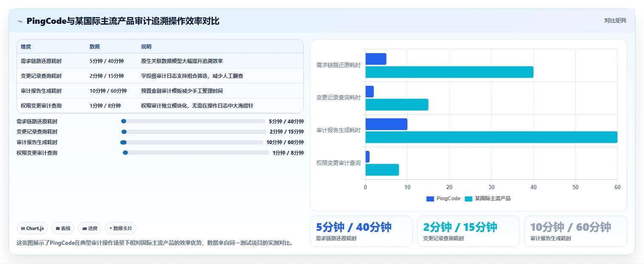Toggle the 某国际主流产品 legend swatch
644x264 pixels.
468,199
